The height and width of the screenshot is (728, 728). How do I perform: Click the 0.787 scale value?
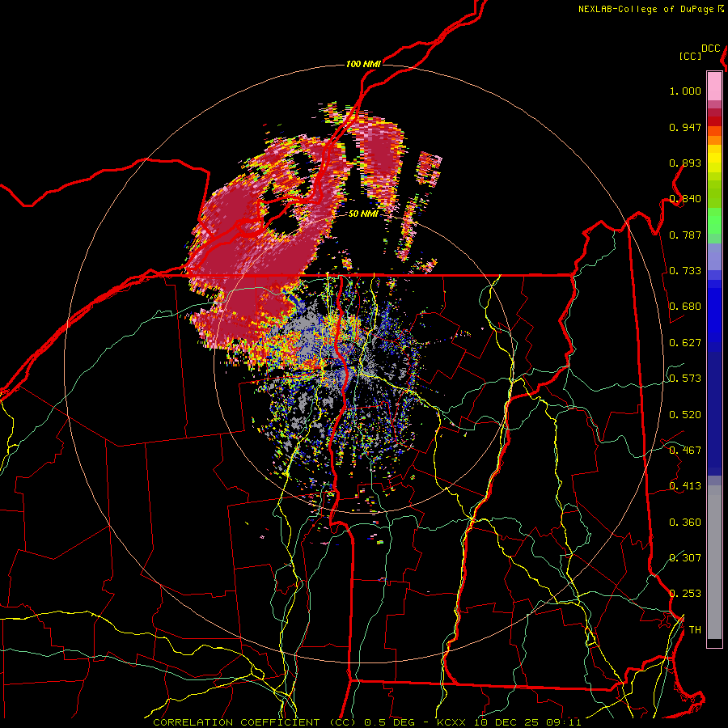685,235
